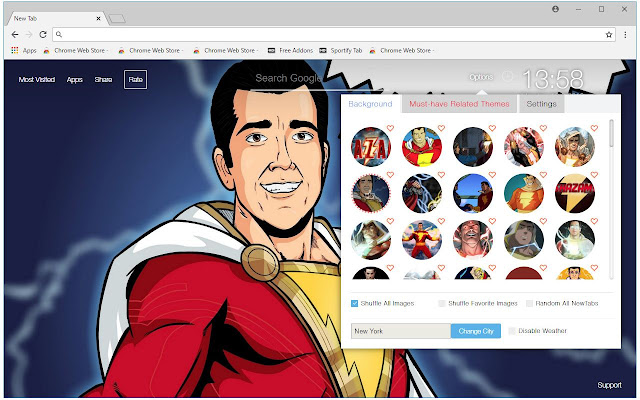The image size is (640, 400).
Task: Enable Random All NewTabs
Action: pyautogui.click(x=529, y=303)
